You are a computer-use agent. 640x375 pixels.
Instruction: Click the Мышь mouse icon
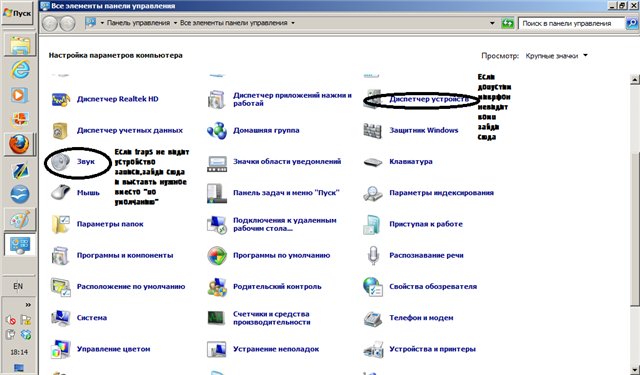click(60, 193)
